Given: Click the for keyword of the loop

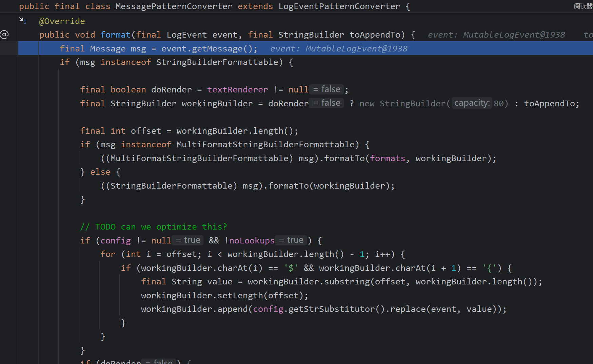Looking at the screenshot, I should [x=108, y=254].
